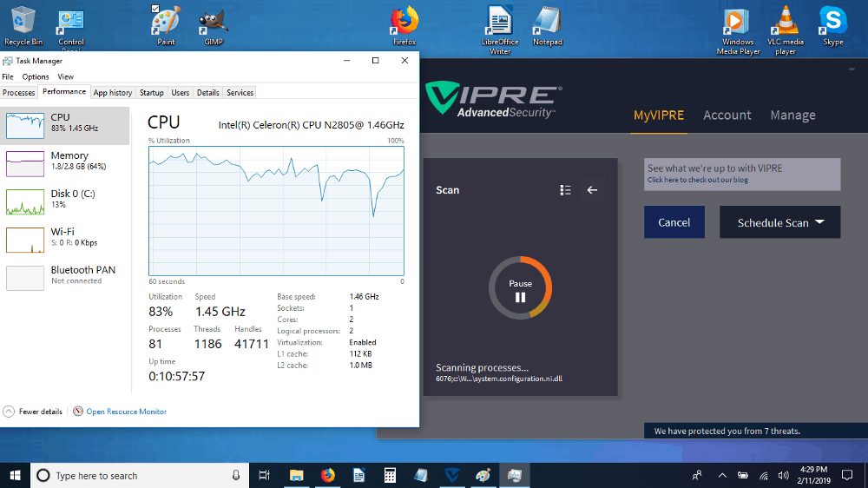The image size is (868, 488).
Task: Open VIPRE from the taskbar
Action: click(452, 475)
